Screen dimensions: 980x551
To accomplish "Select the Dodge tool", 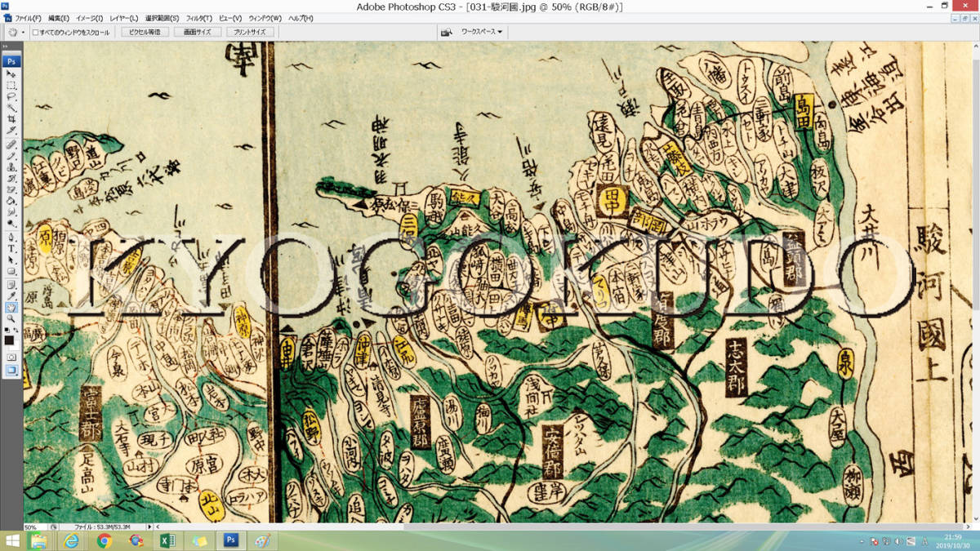I will pyautogui.click(x=11, y=224).
